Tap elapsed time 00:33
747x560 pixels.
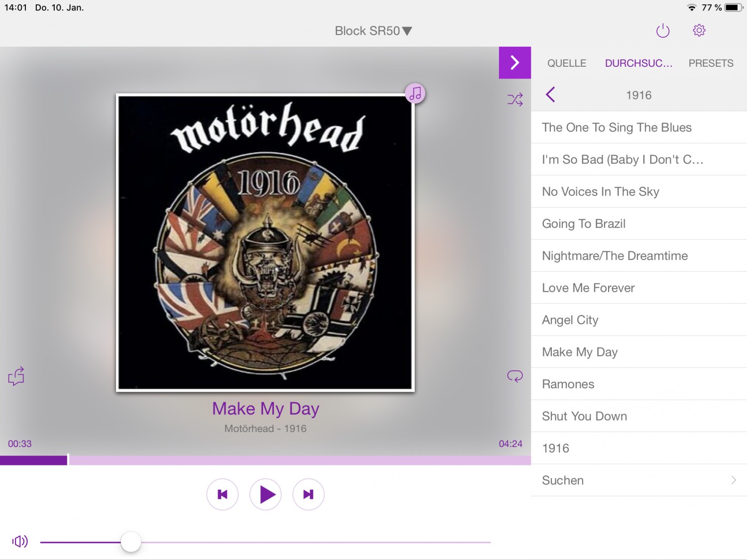pyautogui.click(x=19, y=444)
